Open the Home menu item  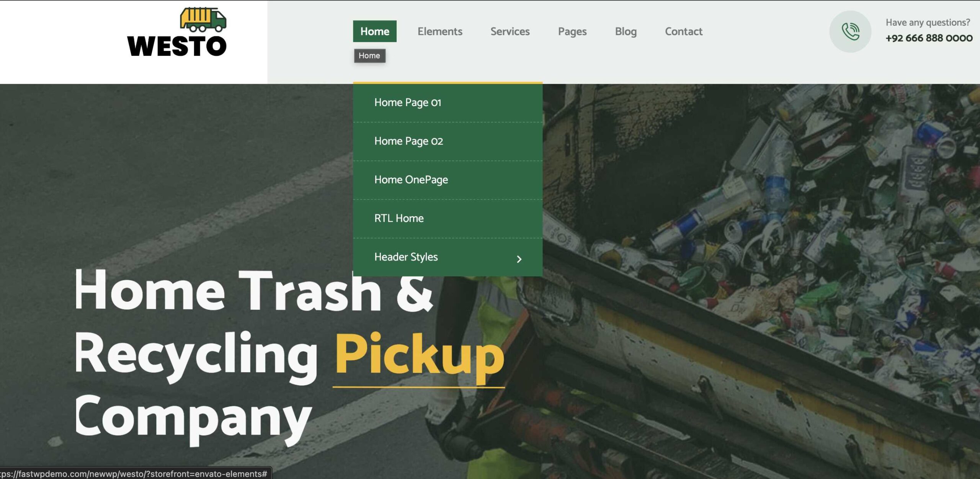[375, 31]
